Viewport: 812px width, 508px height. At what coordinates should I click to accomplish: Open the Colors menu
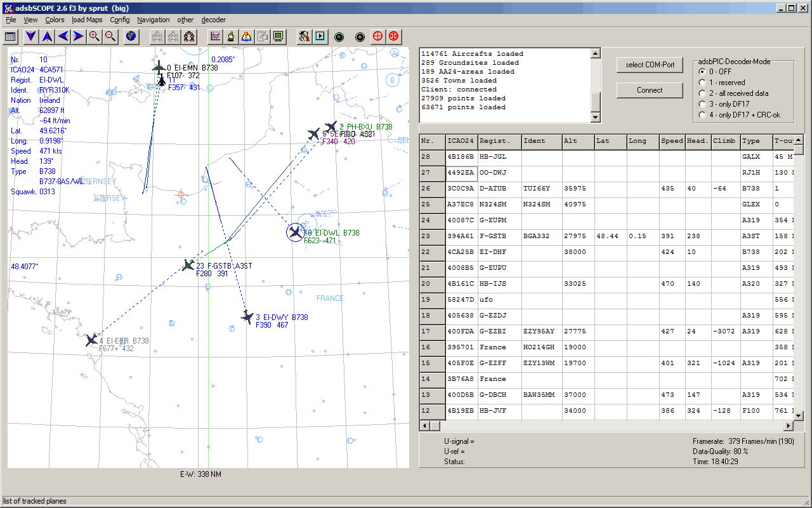(x=55, y=20)
